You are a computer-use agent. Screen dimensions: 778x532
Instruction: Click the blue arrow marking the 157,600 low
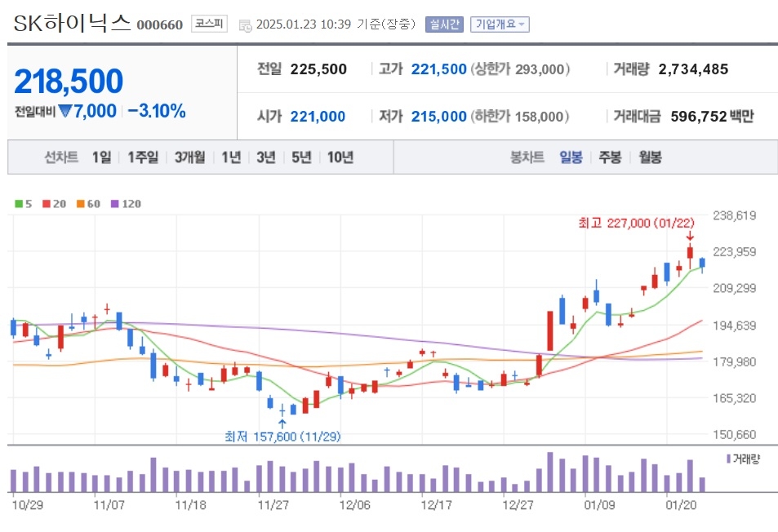click(282, 423)
